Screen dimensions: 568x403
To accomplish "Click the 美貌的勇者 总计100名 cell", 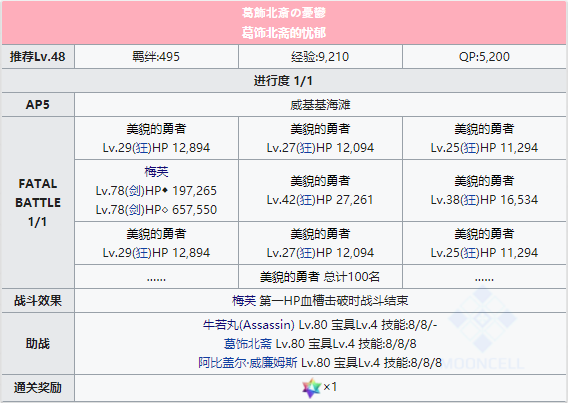I will coord(320,277).
